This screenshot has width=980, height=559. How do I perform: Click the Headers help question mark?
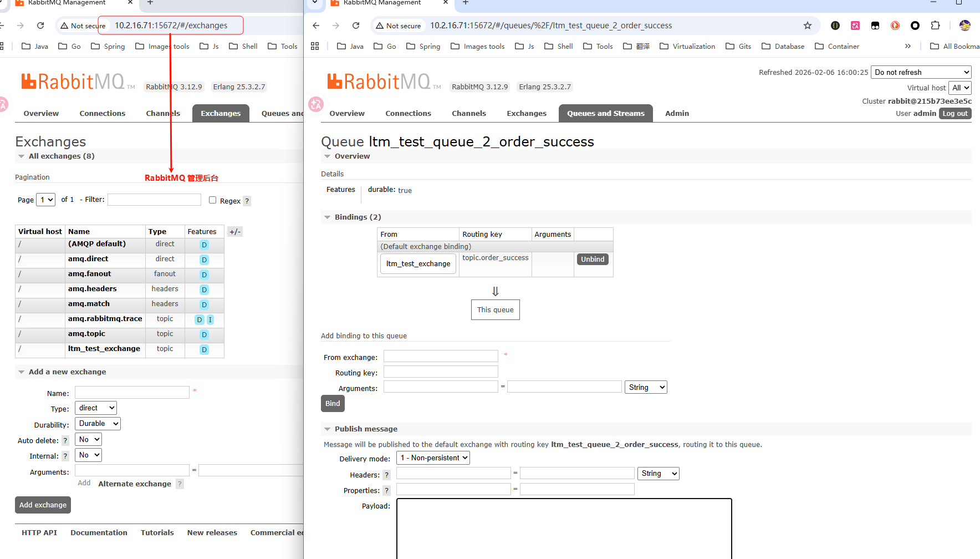[x=387, y=475]
